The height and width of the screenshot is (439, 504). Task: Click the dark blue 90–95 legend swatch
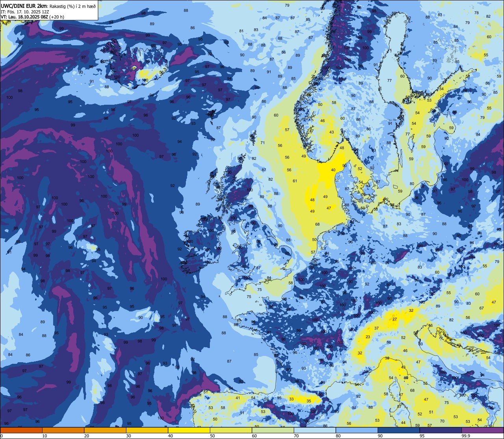(398, 430)
